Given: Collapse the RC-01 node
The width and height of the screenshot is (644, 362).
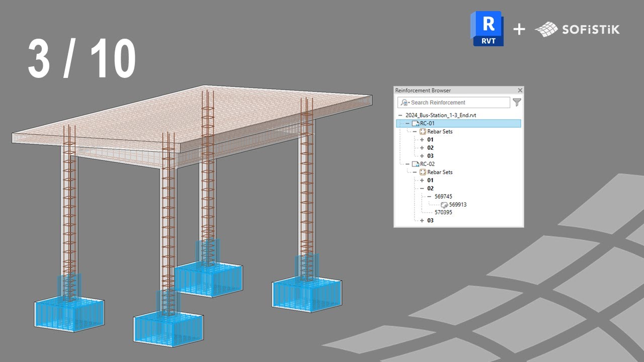Looking at the screenshot, I should pyautogui.click(x=407, y=124).
